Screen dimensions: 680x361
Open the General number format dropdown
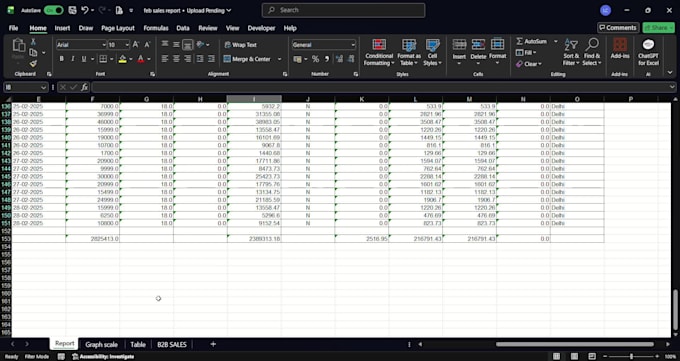point(353,45)
